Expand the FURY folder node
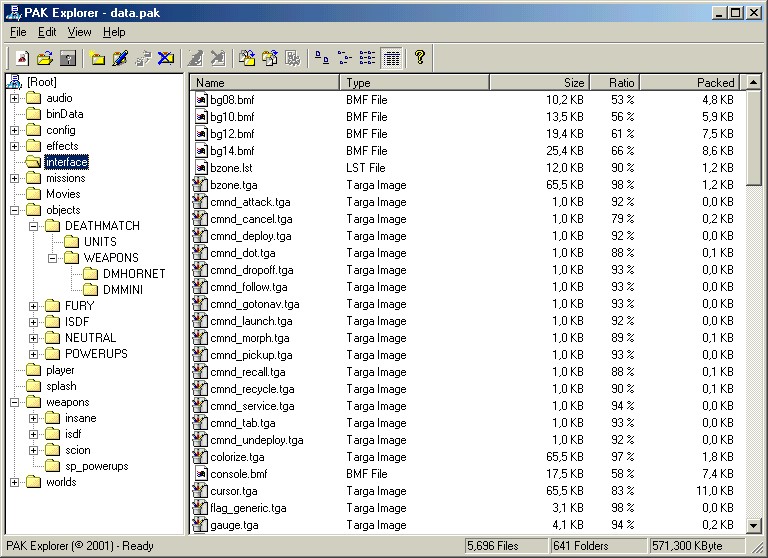 point(33,306)
